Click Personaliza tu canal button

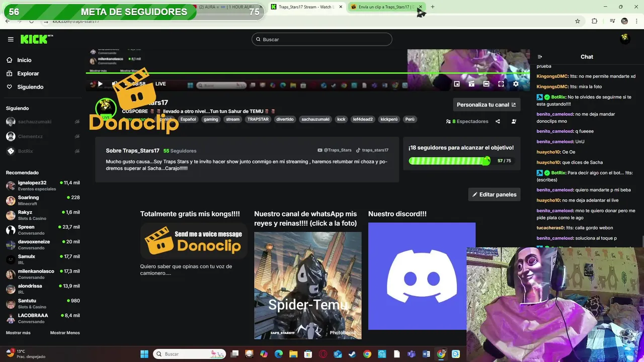487,105
